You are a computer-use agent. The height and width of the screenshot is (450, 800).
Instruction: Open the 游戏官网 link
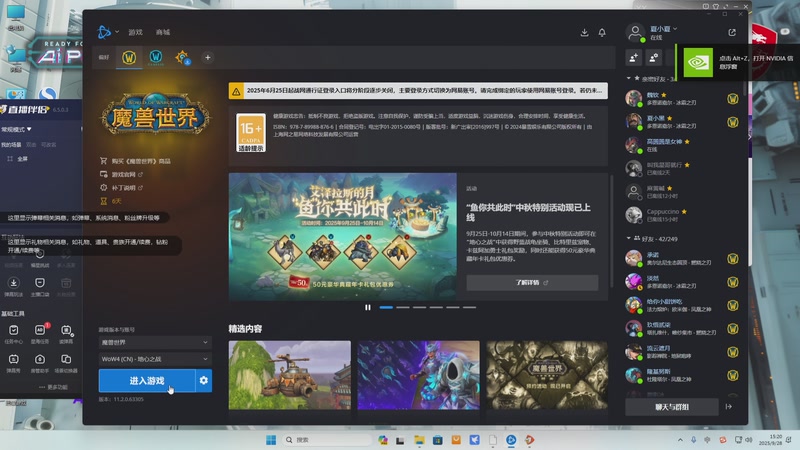(x=123, y=174)
